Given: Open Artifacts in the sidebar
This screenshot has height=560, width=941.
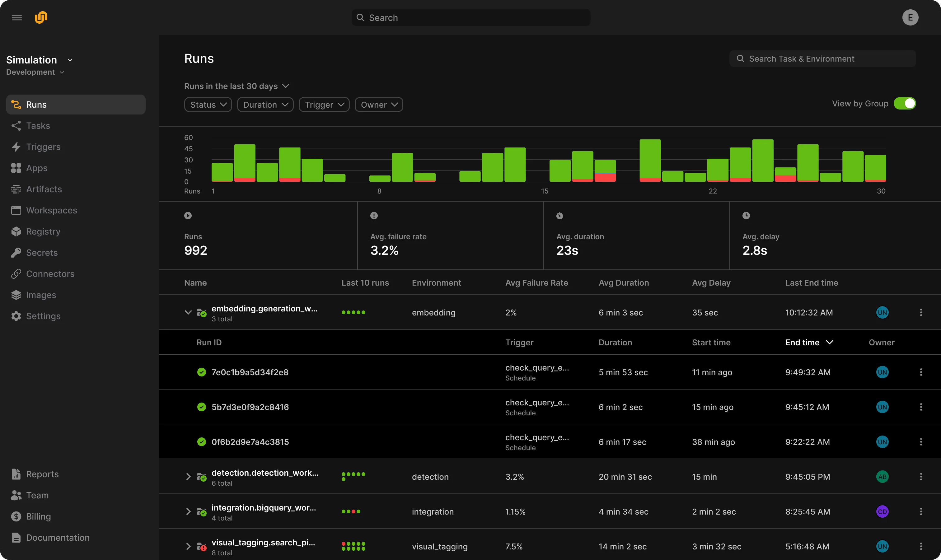Looking at the screenshot, I should [44, 189].
